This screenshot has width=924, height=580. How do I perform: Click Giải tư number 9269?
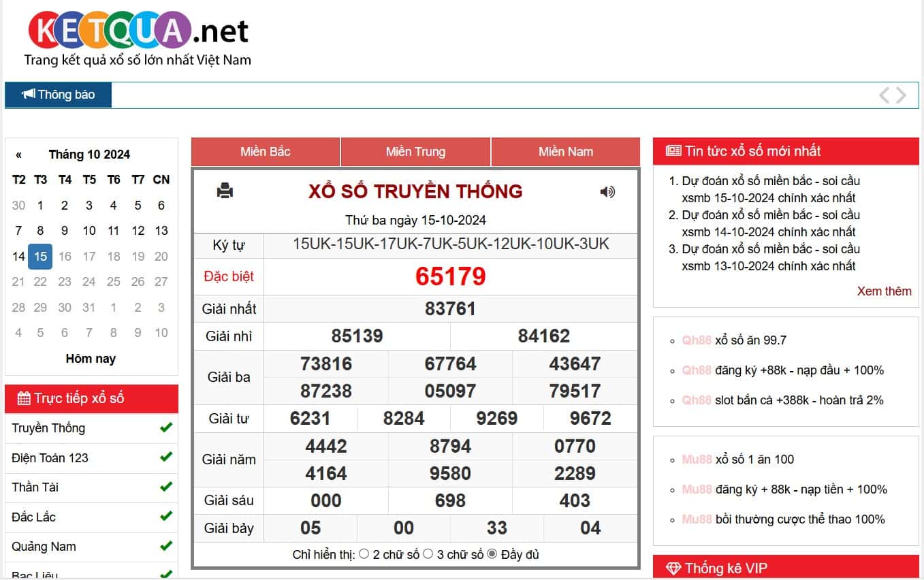[x=497, y=419]
